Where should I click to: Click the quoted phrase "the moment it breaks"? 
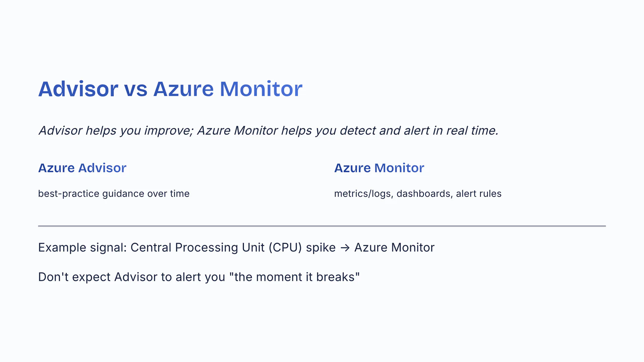coord(294,277)
